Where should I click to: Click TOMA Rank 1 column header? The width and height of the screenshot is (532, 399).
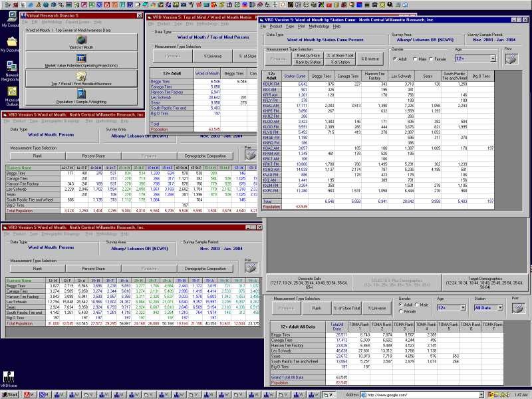(x=358, y=327)
